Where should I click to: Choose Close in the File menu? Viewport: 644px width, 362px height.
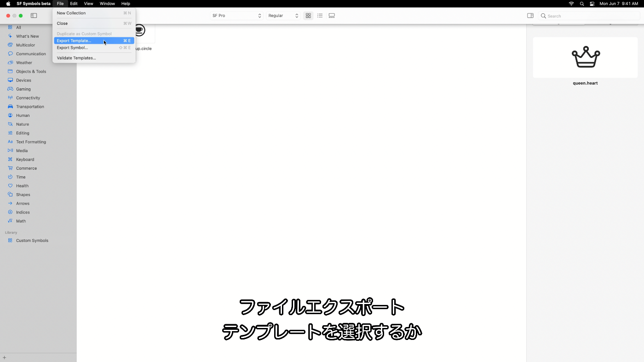94,23
